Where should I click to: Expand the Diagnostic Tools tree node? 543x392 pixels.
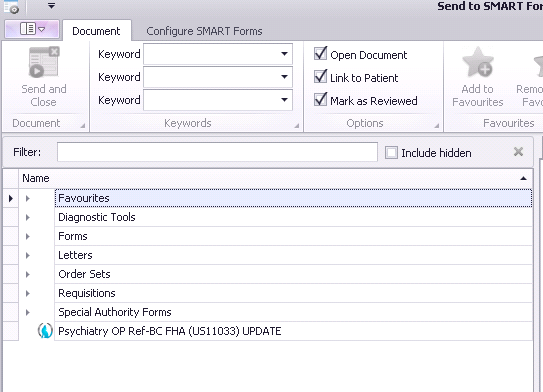(x=28, y=217)
